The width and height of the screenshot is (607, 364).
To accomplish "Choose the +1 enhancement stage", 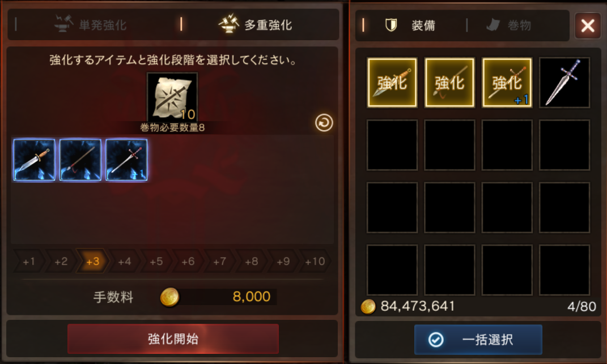I will (29, 262).
